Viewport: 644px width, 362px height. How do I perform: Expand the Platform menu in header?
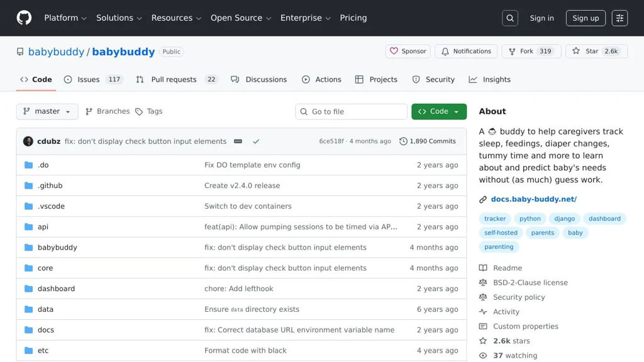tap(65, 18)
